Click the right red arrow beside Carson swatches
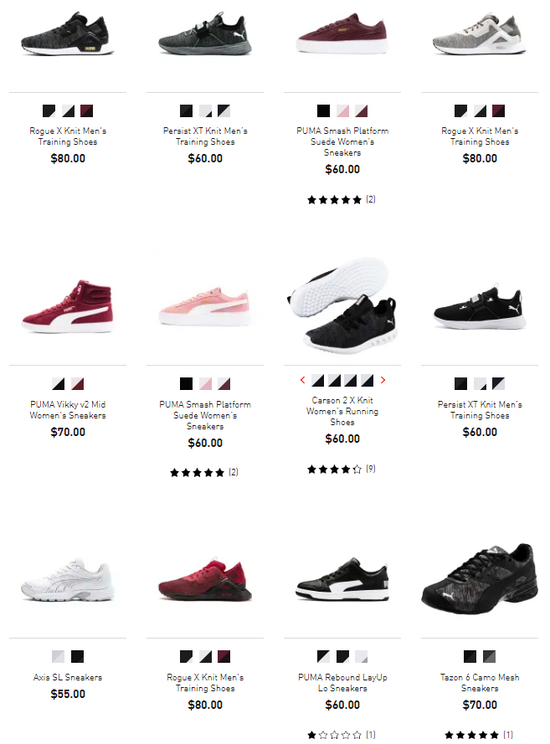This screenshot has width=550, height=744. [383, 380]
